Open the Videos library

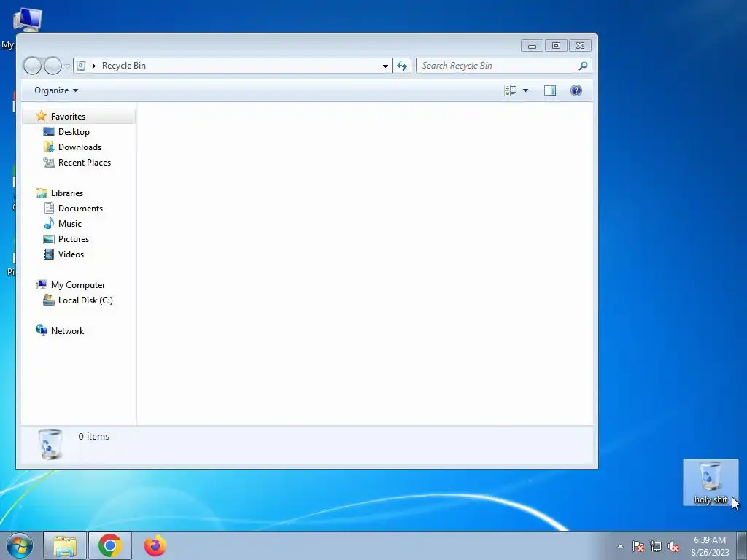pos(71,254)
